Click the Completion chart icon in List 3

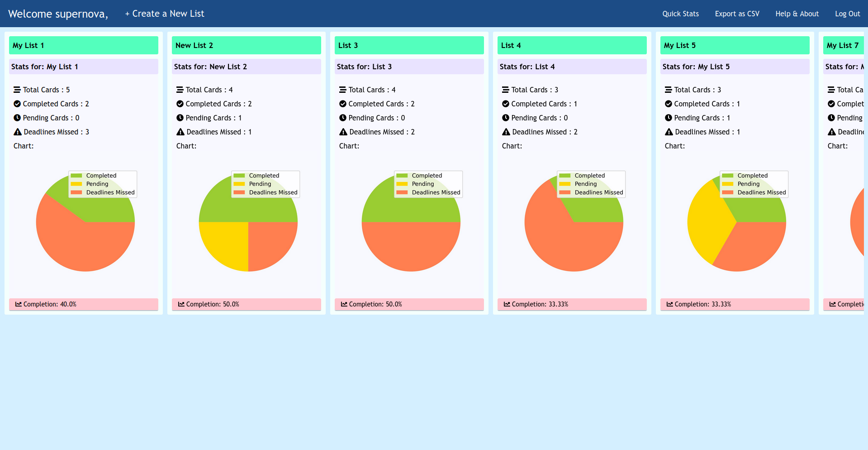tap(344, 304)
